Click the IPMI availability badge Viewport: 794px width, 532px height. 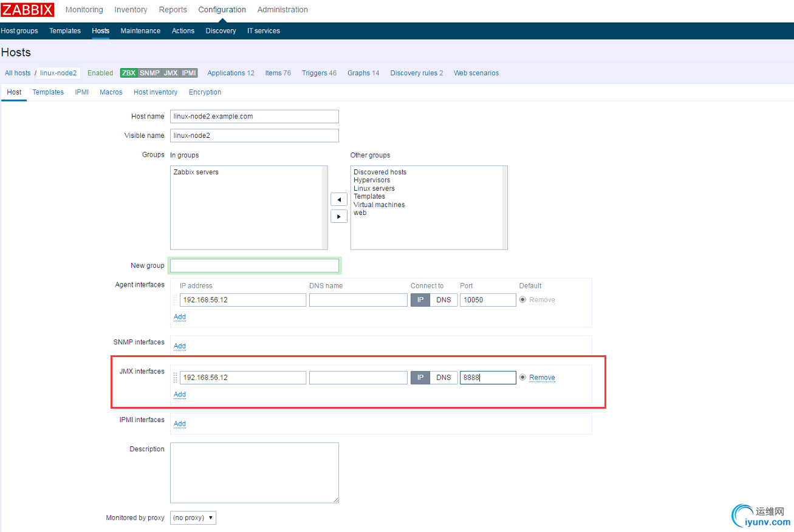(x=189, y=73)
